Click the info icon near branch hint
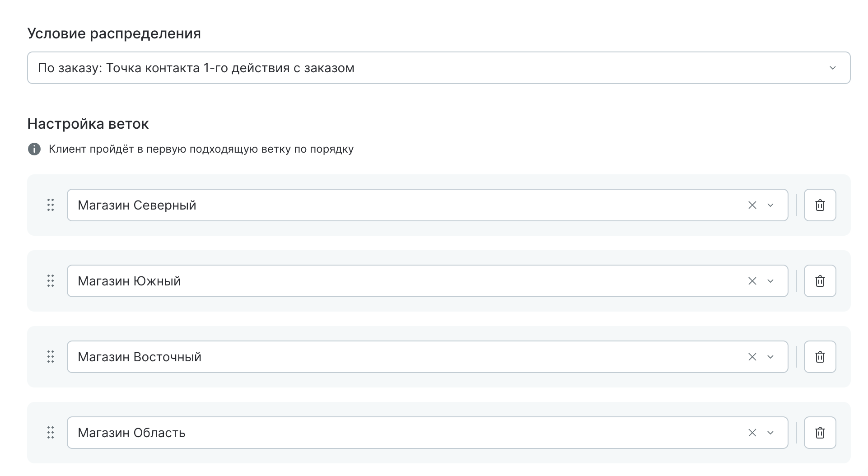The height and width of the screenshot is (476, 868). (x=34, y=149)
